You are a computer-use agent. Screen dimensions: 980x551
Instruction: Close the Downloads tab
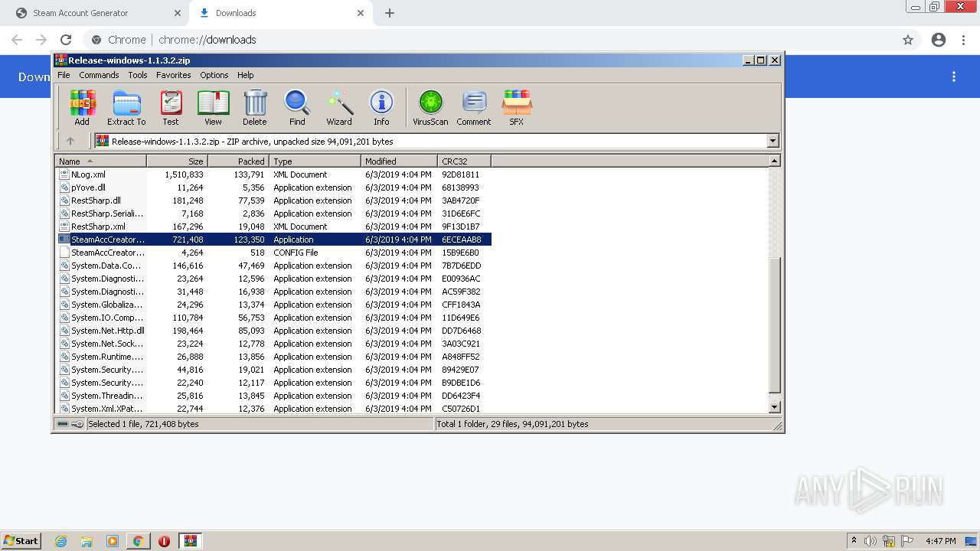click(x=361, y=13)
